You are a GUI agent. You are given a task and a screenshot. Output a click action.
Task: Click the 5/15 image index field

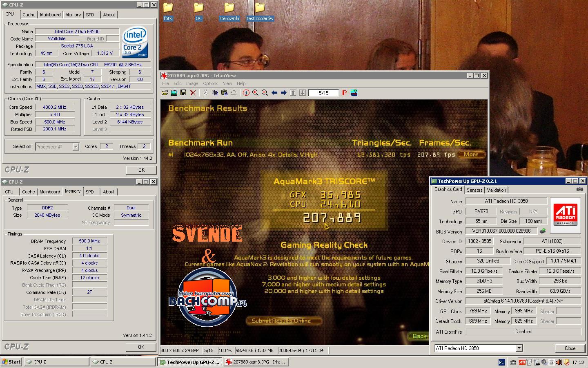pyautogui.click(x=323, y=93)
